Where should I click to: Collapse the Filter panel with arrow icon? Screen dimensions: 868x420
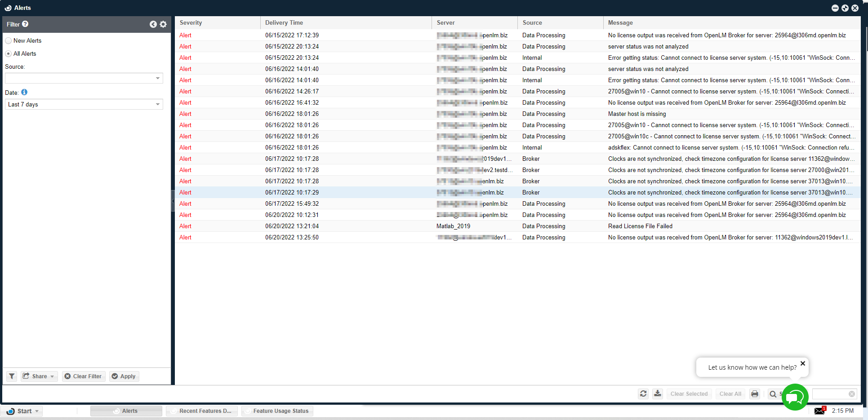[153, 24]
